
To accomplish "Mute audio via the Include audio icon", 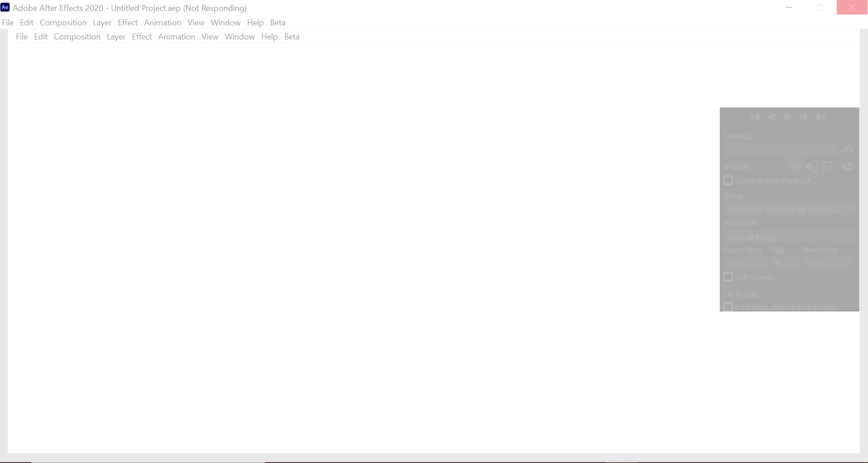I will click(x=811, y=166).
